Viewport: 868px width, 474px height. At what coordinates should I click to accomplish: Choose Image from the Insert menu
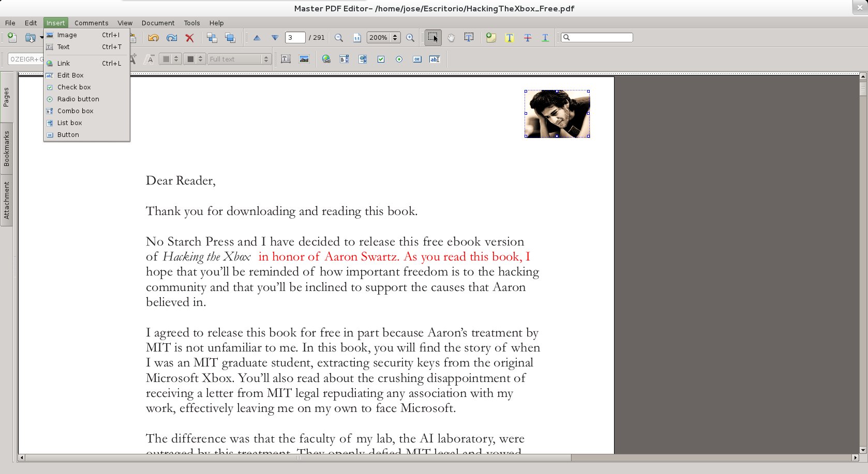[x=86, y=35]
